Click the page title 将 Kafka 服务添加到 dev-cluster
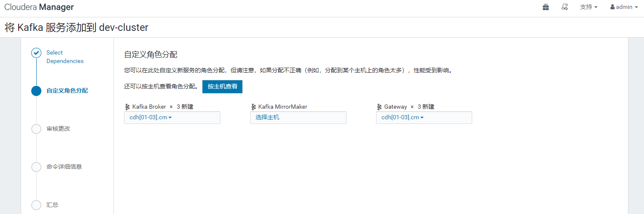The image size is (644, 214). click(76, 27)
